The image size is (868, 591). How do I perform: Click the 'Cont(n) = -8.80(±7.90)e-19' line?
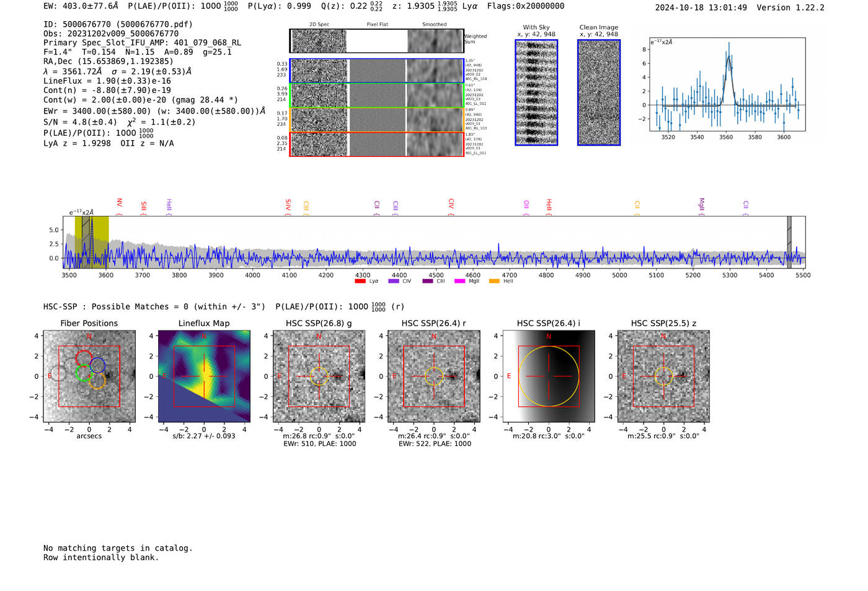click(107, 90)
